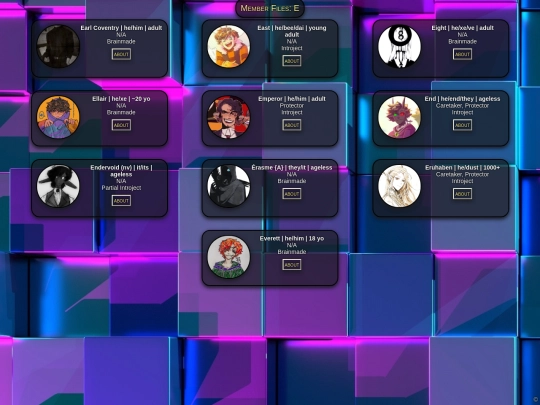Click 'Partial Introject' on Endervoid's card
The width and height of the screenshot is (540, 405).
[121, 188]
